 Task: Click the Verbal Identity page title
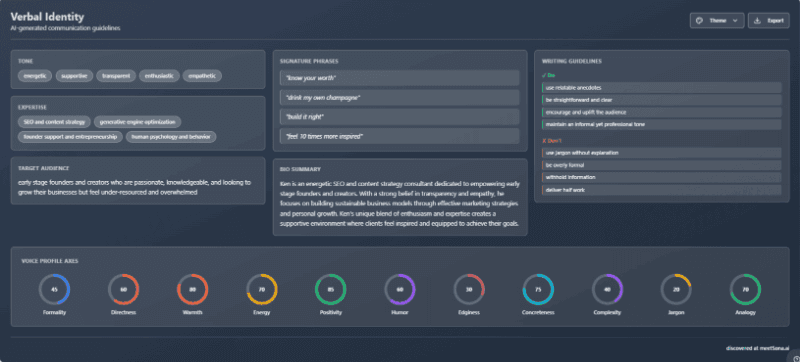click(x=47, y=17)
